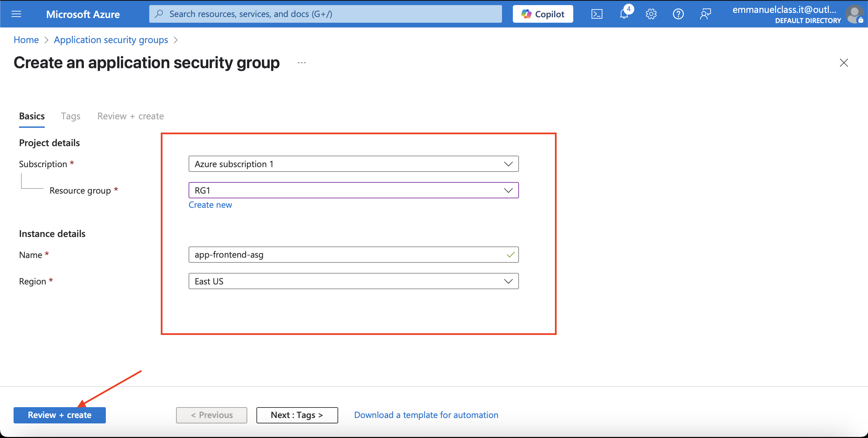Open the hamburger portal menu
The image size is (868, 438).
point(16,14)
